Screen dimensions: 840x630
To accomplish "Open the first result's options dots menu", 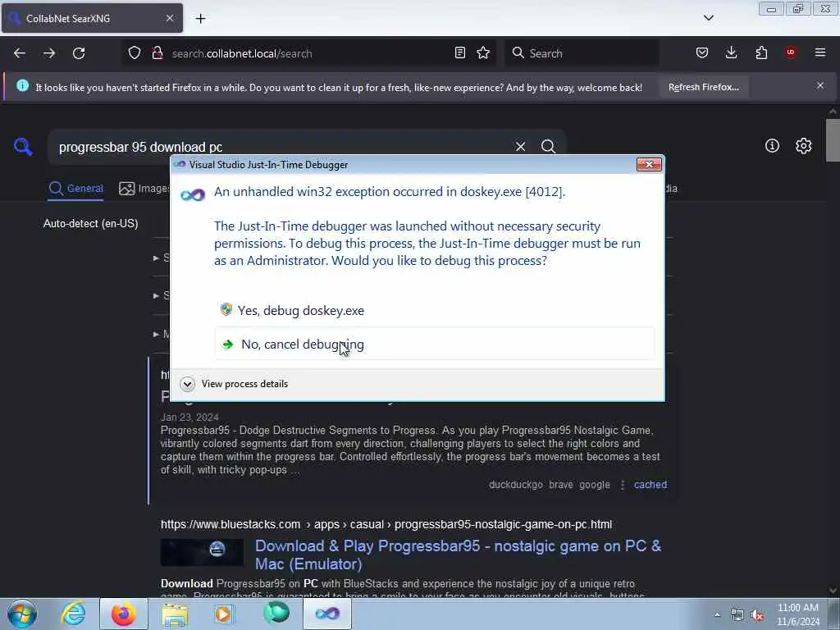I will [x=622, y=485].
